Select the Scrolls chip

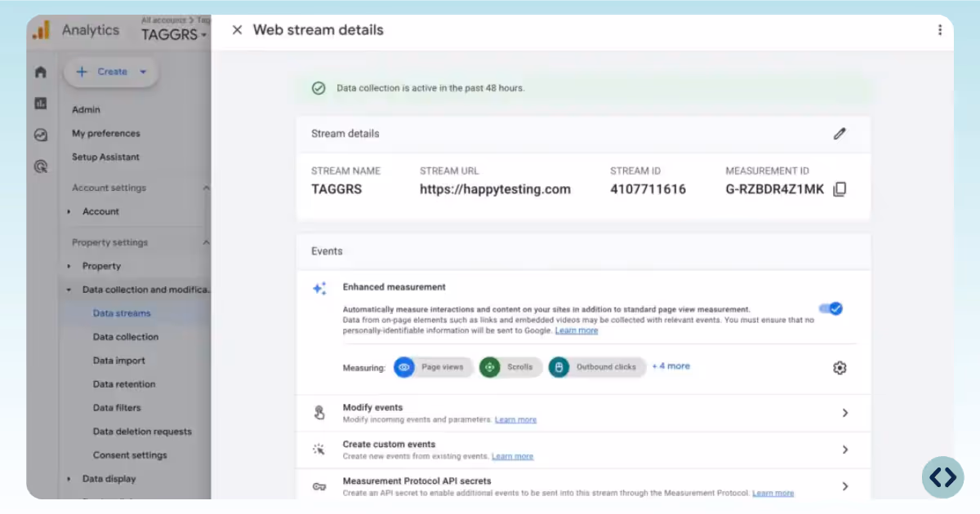pyautogui.click(x=510, y=367)
